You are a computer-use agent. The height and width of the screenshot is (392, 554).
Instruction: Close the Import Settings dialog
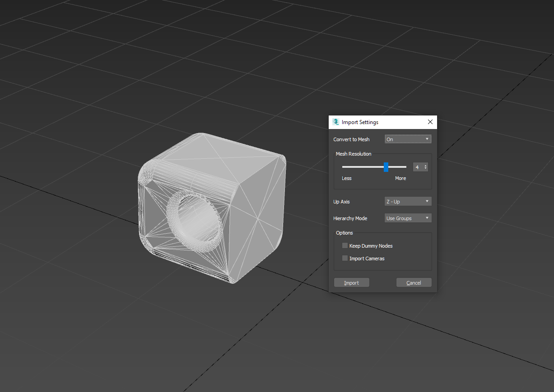coord(430,122)
